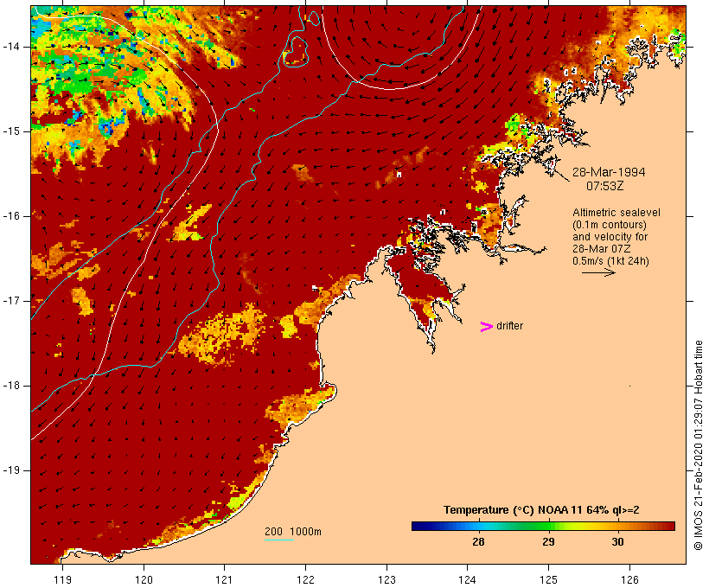Click the longitude axis label 125
Viewport: 709px width, 588px height.
pos(548,579)
